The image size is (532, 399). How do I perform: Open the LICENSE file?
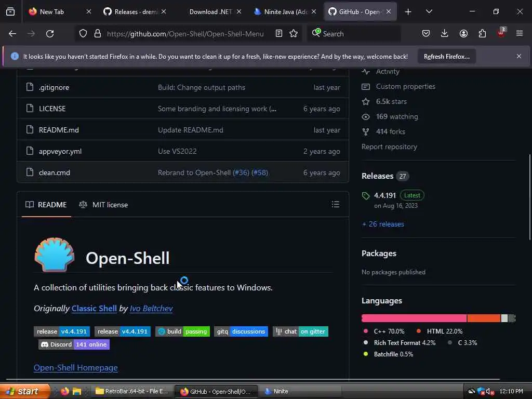pyautogui.click(x=52, y=109)
